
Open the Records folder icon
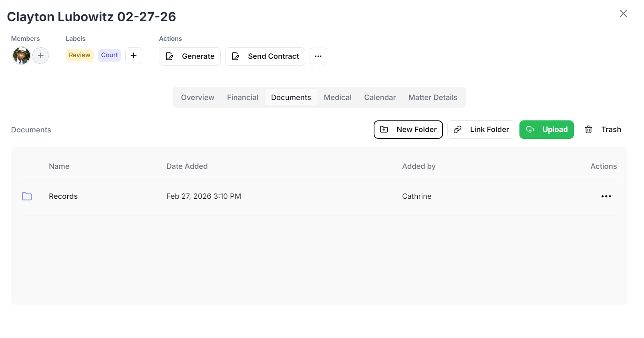27,196
